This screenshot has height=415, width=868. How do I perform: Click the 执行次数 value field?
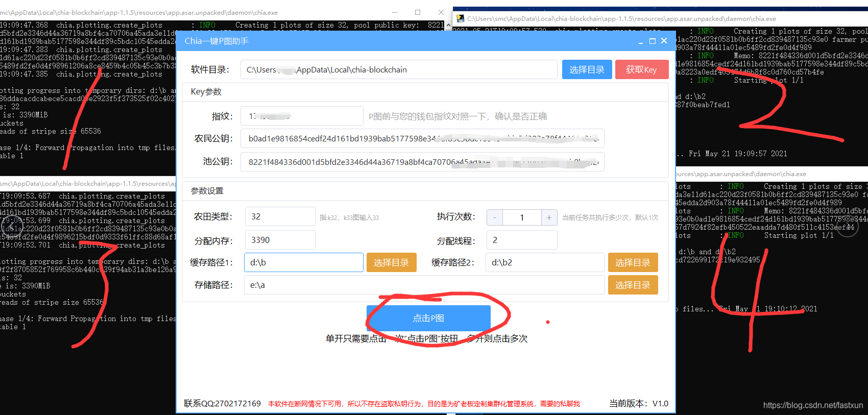pos(522,217)
